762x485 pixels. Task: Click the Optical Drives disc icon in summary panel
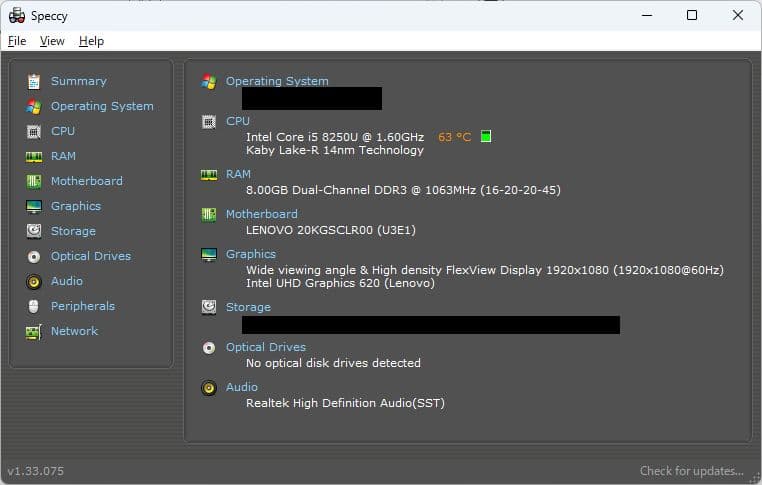209,347
